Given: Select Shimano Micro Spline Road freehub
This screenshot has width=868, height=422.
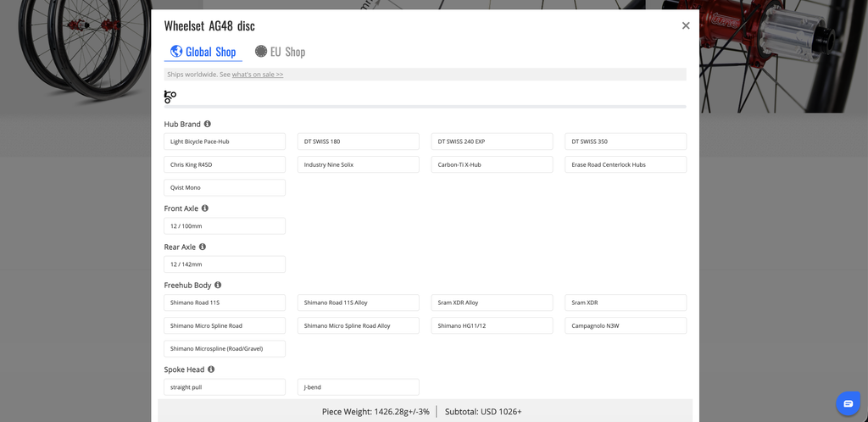Looking at the screenshot, I should tap(225, 325).
